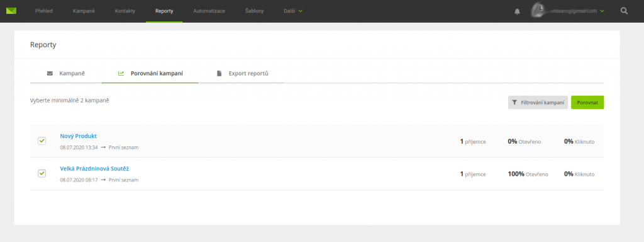Click the green envelope logo
The height and width of the screenshot is (242, 644).
point(11,11)
